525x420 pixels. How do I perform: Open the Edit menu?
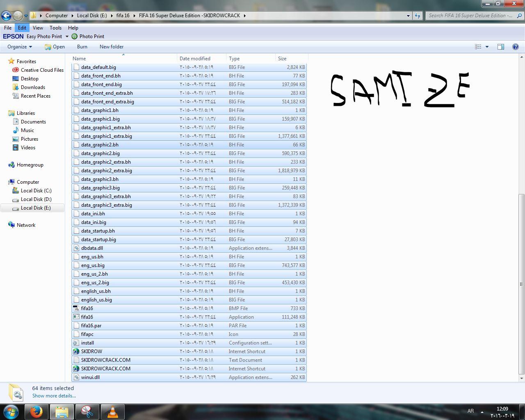pyautogui.click(x=22, y=28)
